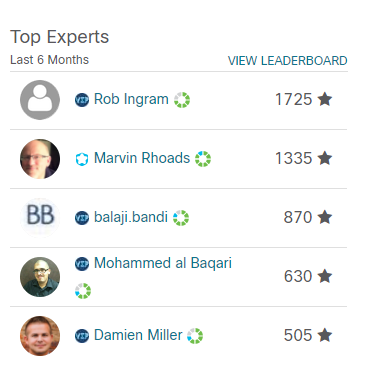Open Mohammed al Baqari's profile link
Viewport: 379px width, 386px height.
(163, 263)
